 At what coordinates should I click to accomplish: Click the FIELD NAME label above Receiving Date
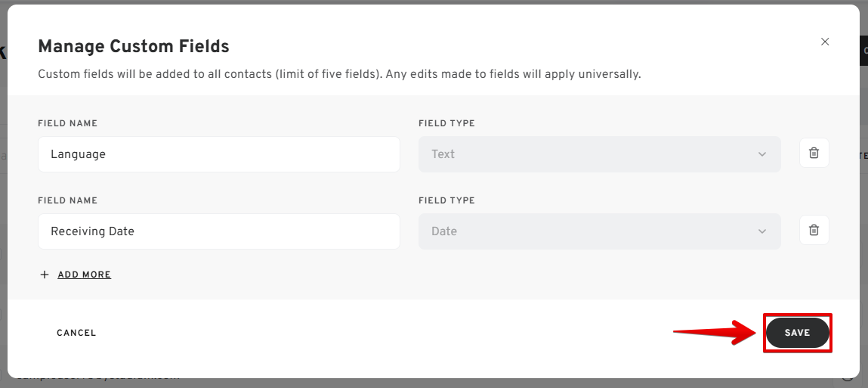(67, 200)
